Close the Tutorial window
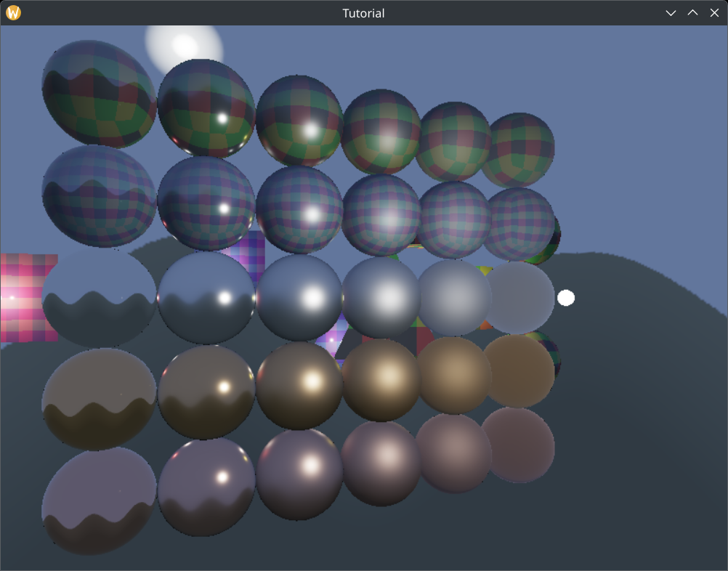The width and height of the screenshot is (728, 571). (714, 12)
